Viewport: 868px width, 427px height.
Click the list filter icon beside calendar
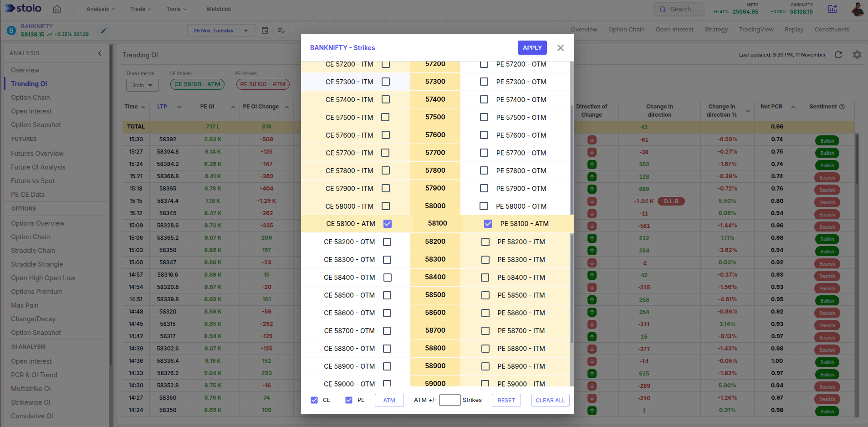[281, 31]
